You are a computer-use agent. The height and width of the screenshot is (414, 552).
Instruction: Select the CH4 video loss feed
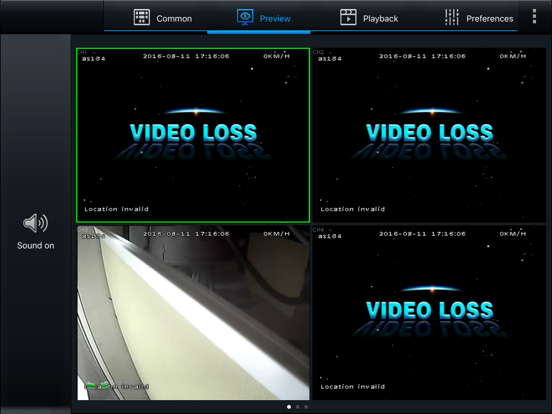[429, 313]
